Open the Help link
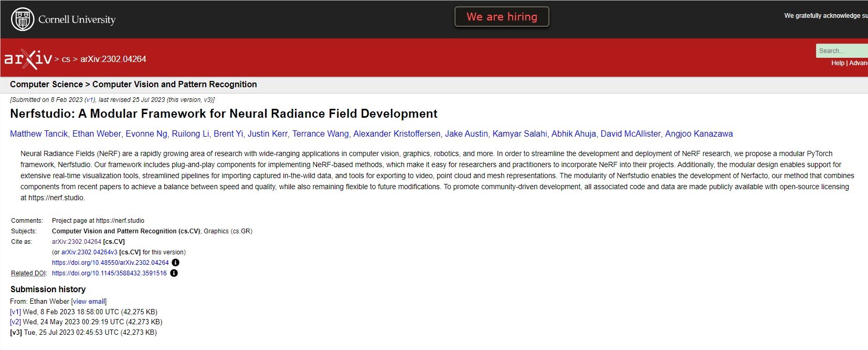The height and width of the screenshot is (350, 868). tap(838, 63)
